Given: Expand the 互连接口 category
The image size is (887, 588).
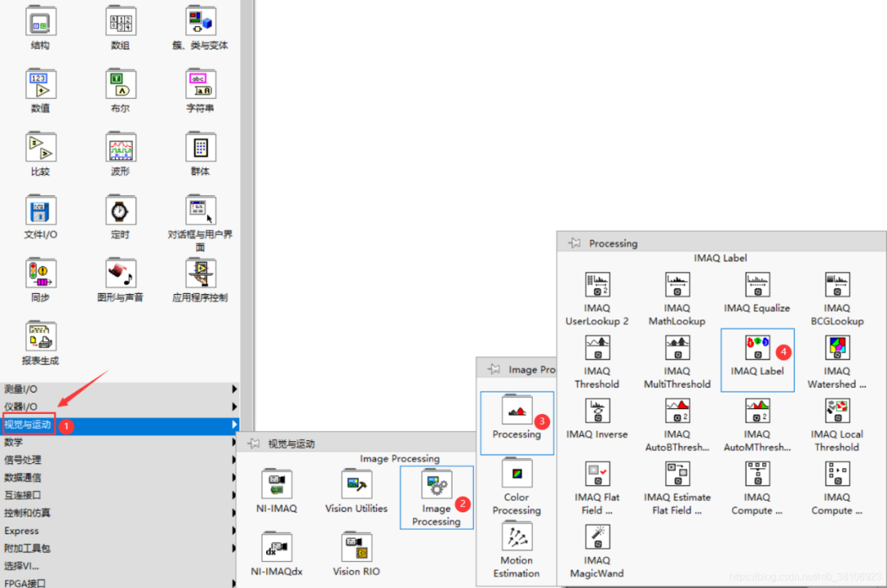Looking at the screenshot, I should click(119, 495).
